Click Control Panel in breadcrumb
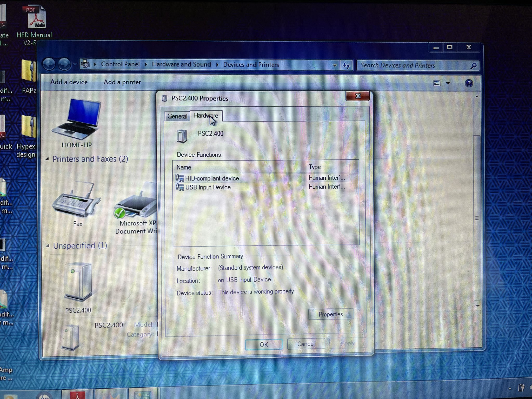532x399 pixels. click(120, 64)
